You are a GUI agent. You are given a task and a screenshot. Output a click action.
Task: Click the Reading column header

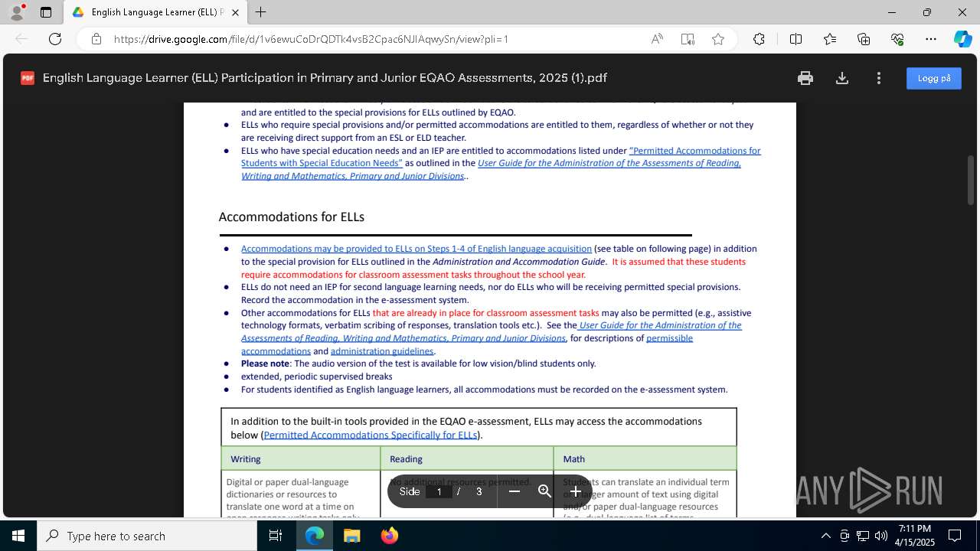pos(406,459)
